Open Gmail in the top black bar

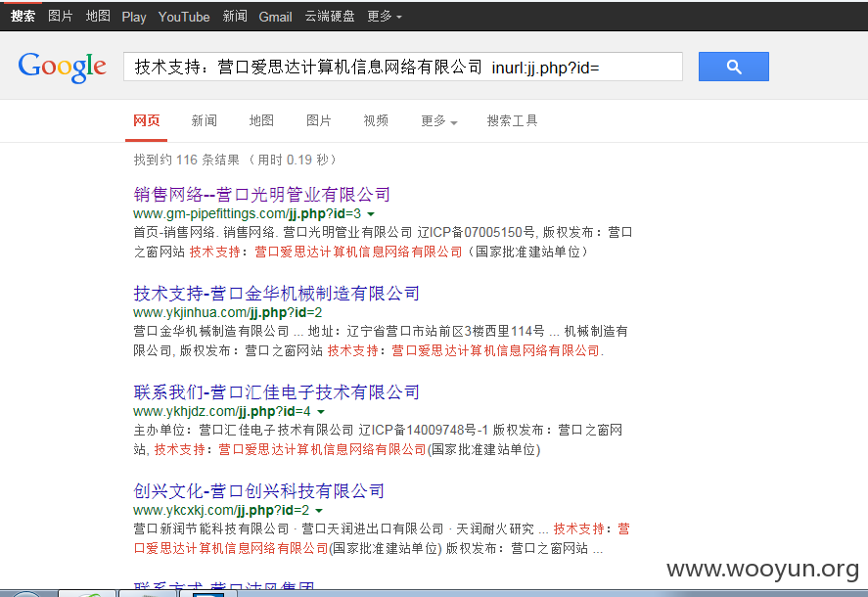click(x=275, y=18)
